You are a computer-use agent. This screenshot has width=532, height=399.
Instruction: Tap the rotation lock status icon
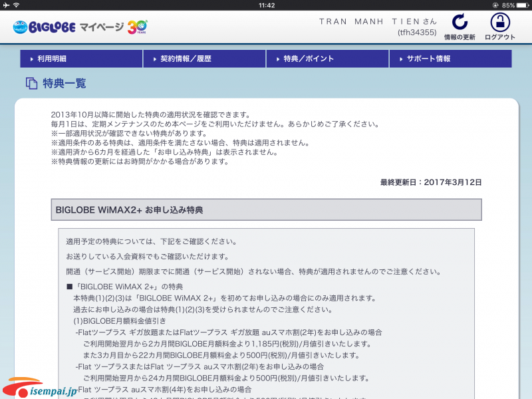pyautogui.click(x=495, y=5)
